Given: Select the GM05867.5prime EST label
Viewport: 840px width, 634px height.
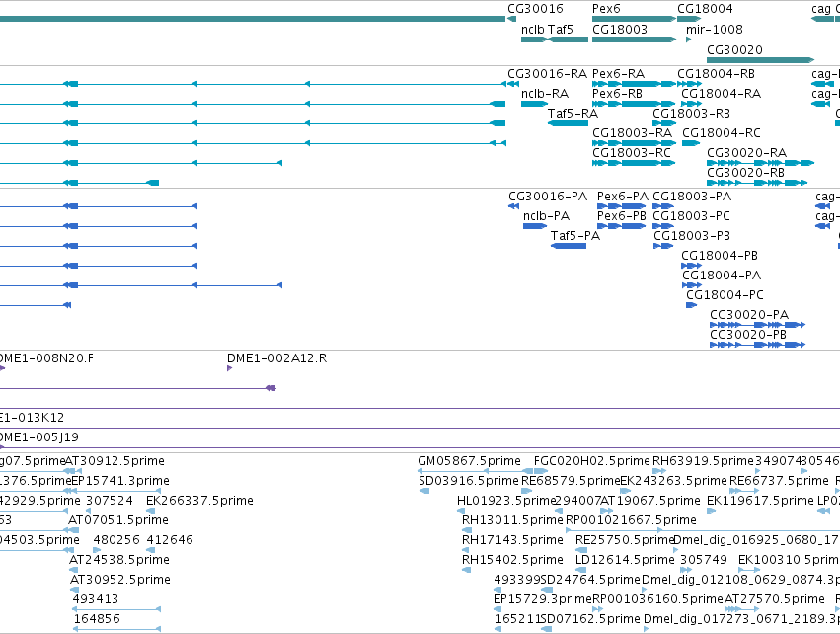Looking at the screenshot, I should coord(469,461).
